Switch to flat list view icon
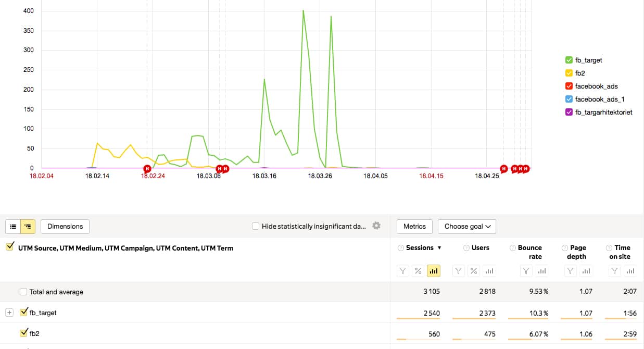This screenshot has width=644, height=349. pos(13,227)
